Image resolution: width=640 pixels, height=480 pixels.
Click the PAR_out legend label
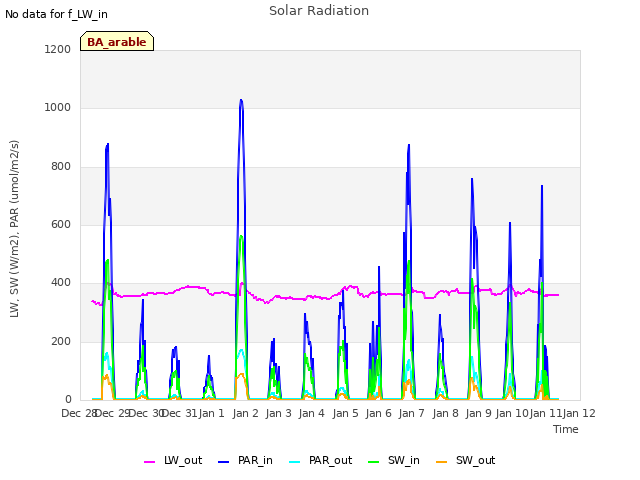[330, 460]
